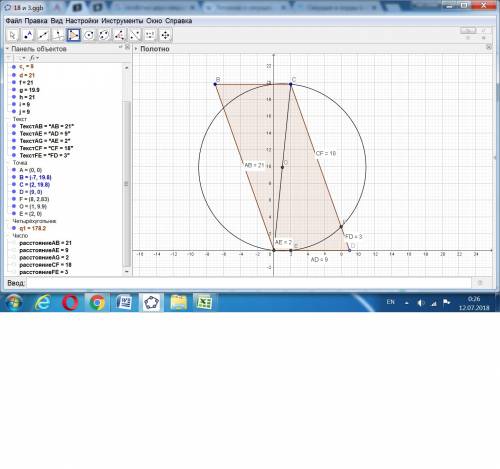Viewport: 500px width, 469px height.
Task: Toggle visibility of ТекстAB object
Action: click(x=14, y=126)
